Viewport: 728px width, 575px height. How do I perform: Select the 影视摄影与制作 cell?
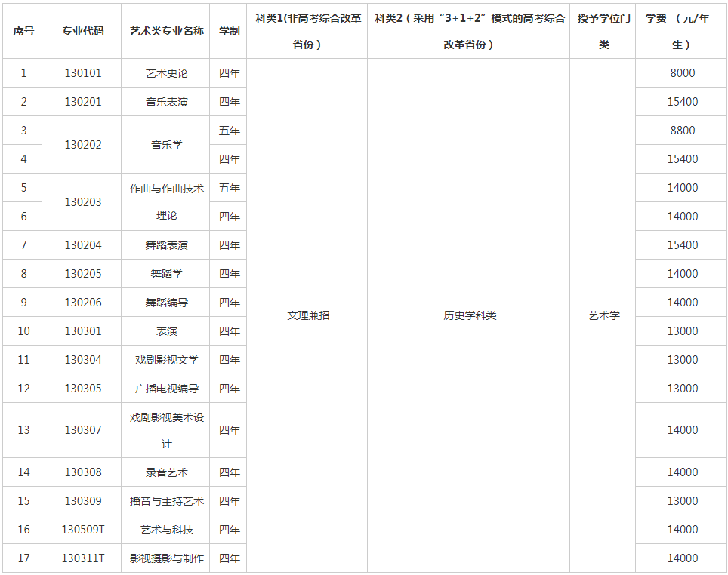[167, 558]
